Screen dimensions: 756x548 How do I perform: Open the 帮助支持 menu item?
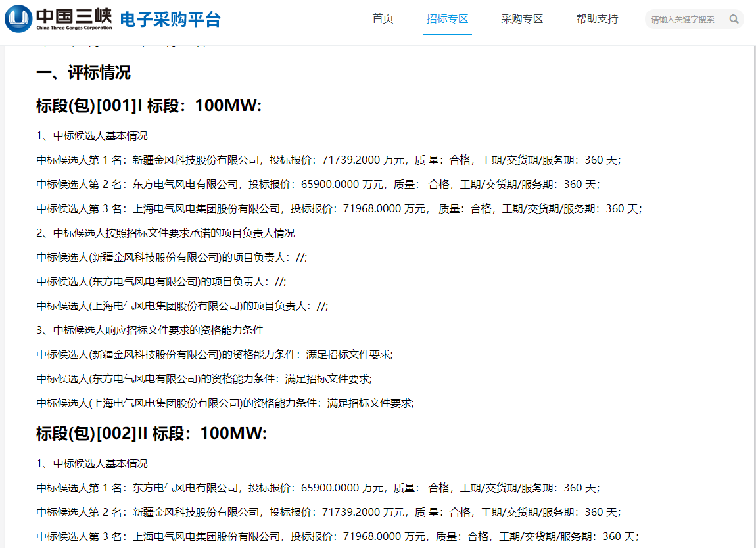click(597, 19)
